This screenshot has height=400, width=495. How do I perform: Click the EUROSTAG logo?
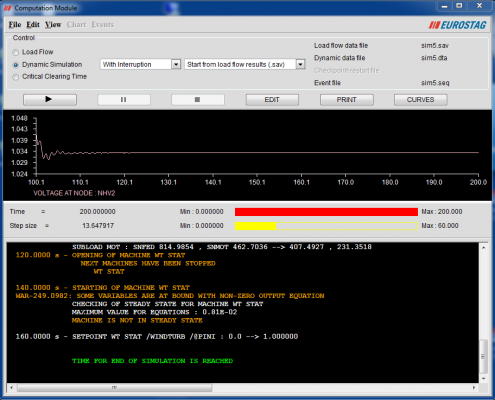[x=457, y=25]
